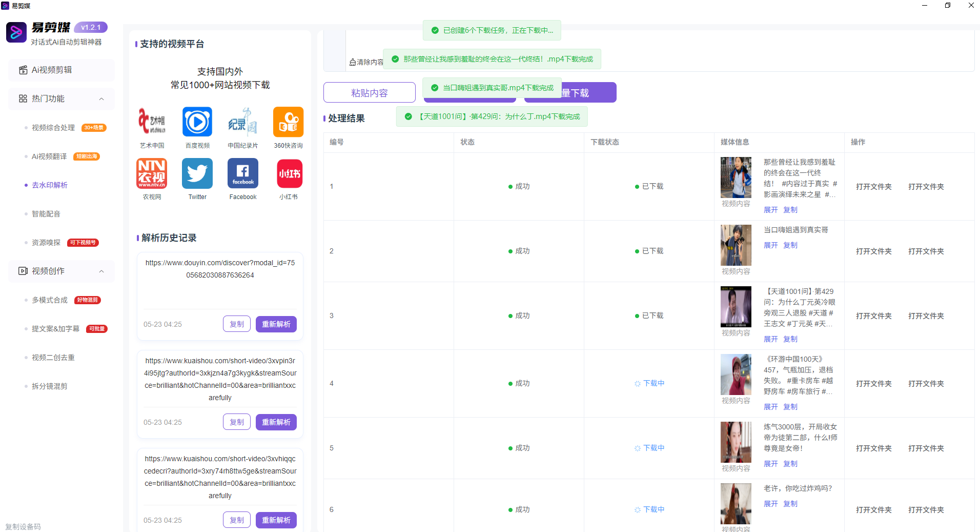The height and width of the screenshot is (532, 980).
Task: Select 智能配音 in sidebar
Action: pyautogui.click(x=46, y=214)
